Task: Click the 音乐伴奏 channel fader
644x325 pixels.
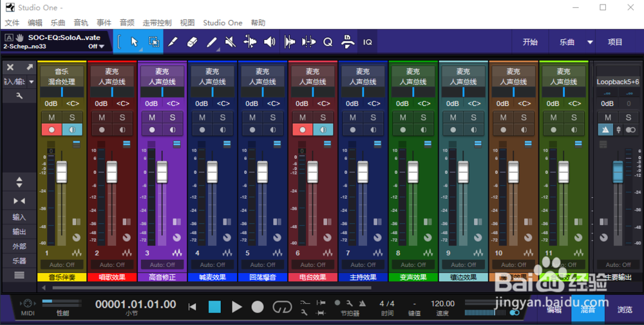Action: pos(62,172)
